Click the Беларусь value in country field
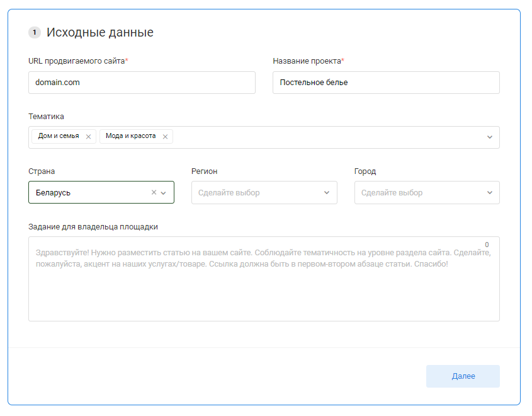This screenshot has width=532, height=416. (x=54, y=193)
